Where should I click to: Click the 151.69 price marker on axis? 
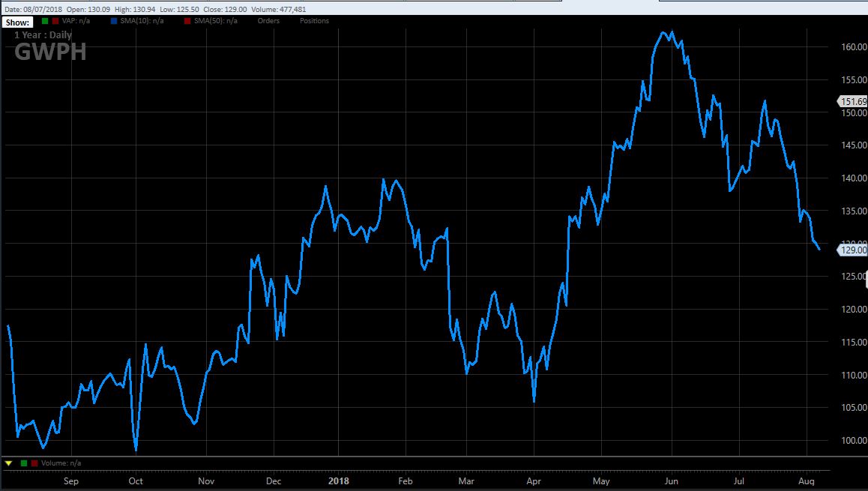[853, 101]
